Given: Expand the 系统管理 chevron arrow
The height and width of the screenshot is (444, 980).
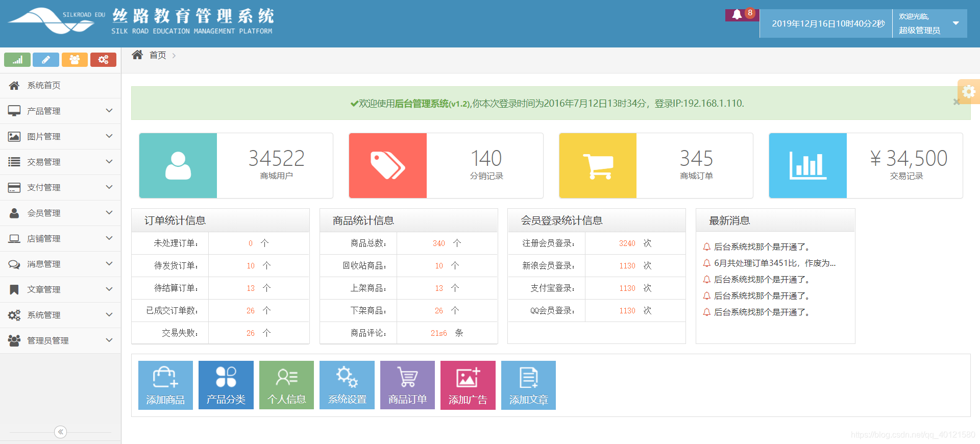Looking at the screenshot, I should tap(109, 315).
